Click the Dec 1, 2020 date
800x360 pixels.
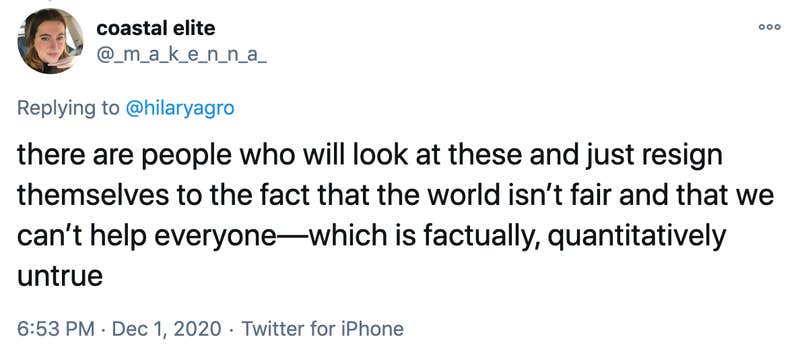click(x=166, y=329)
